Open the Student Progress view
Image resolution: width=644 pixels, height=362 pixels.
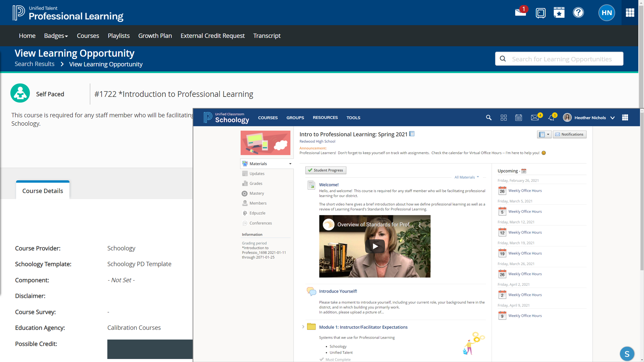click(325, 170)
